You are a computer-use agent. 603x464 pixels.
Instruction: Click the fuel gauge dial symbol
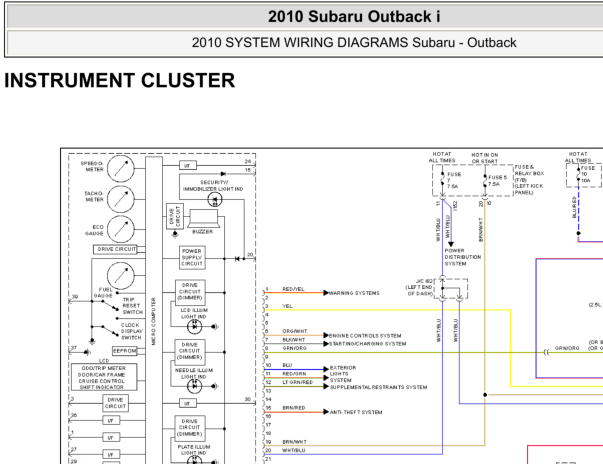[x=121, y=275]
